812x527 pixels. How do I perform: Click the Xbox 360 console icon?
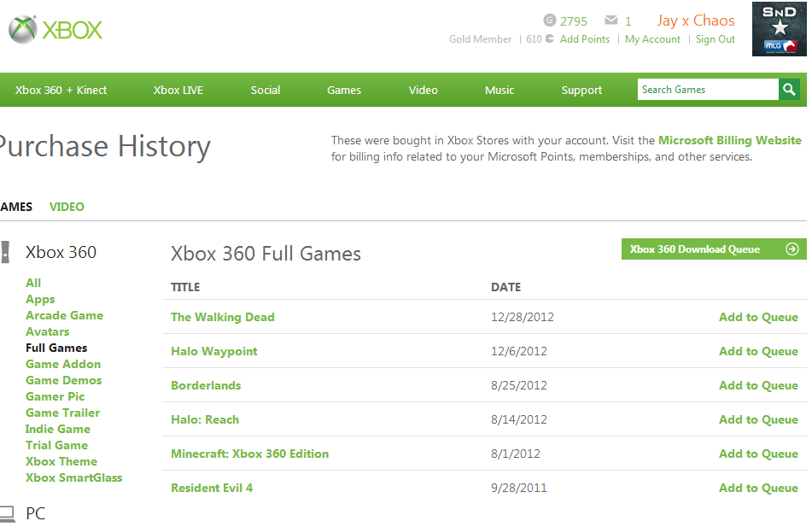click(5, 252)
